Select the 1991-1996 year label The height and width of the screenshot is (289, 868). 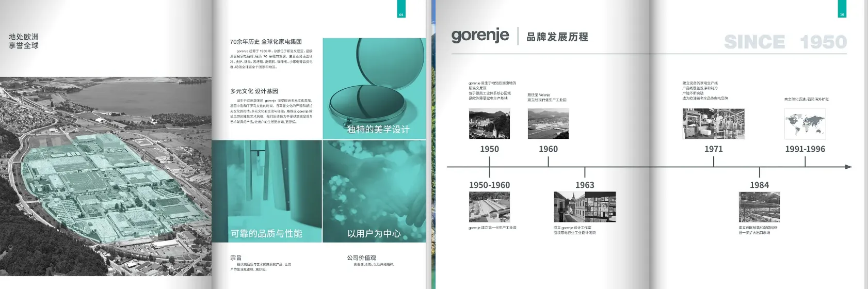pos(805,149)
